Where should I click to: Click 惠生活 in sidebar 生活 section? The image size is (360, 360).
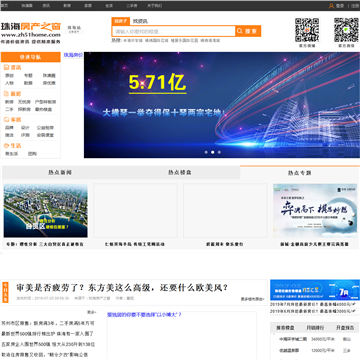(x=11, y=154)
